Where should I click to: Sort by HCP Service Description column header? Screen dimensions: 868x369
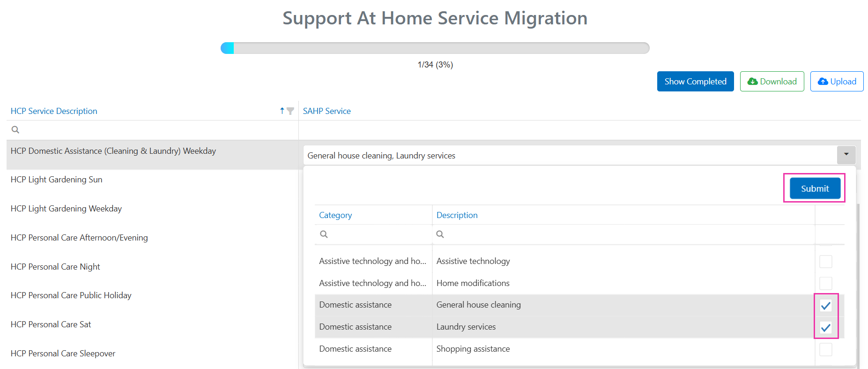pyautogui.click(x=54, y=111)
